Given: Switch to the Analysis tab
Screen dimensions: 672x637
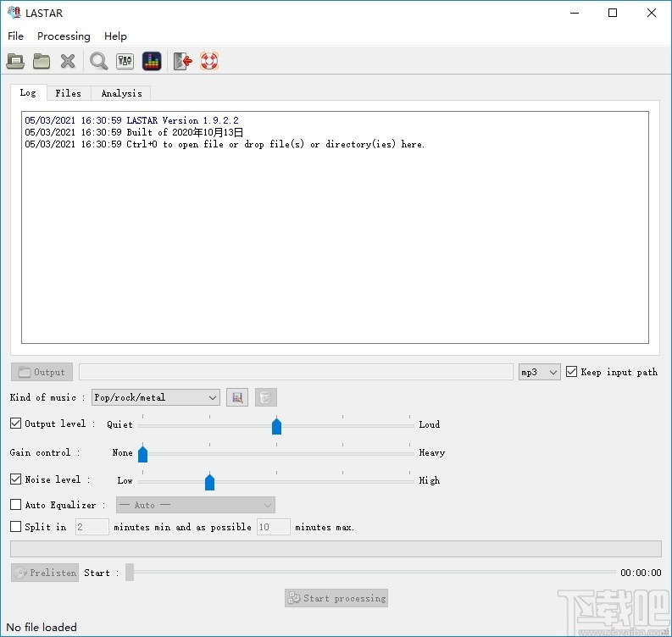Looking at the screenshot, I should [121, 93].
